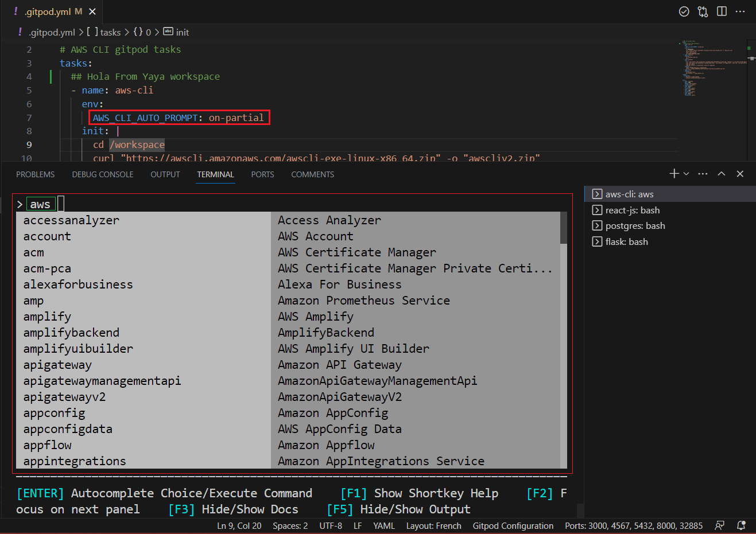This screenshot has height=534, width=756.
Task: Click the tasks breadcrumb segment
Action: pos(104,32)
